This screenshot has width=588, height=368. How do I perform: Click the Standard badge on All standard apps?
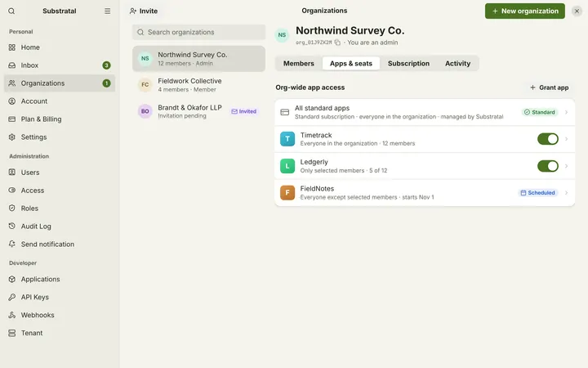pos(539,112)
